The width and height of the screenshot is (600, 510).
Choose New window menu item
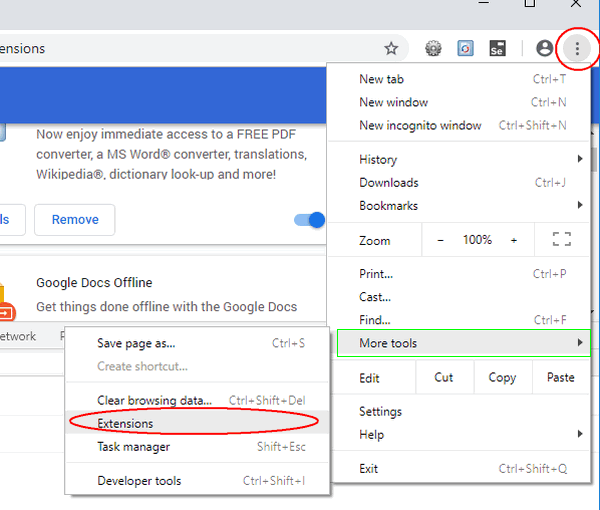click(458, 102)
